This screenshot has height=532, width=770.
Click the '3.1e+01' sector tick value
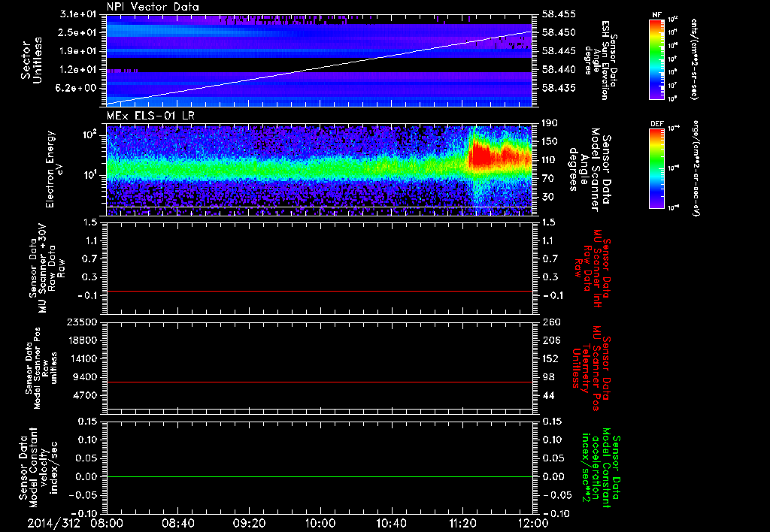pos(78,14)
